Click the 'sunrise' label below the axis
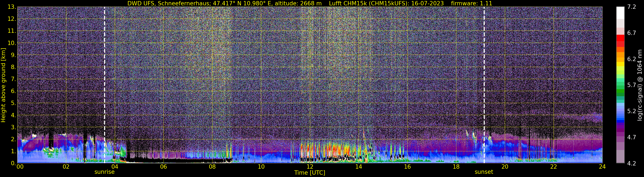This screenshot has width=644, height=177. click(x=104, y=172)
